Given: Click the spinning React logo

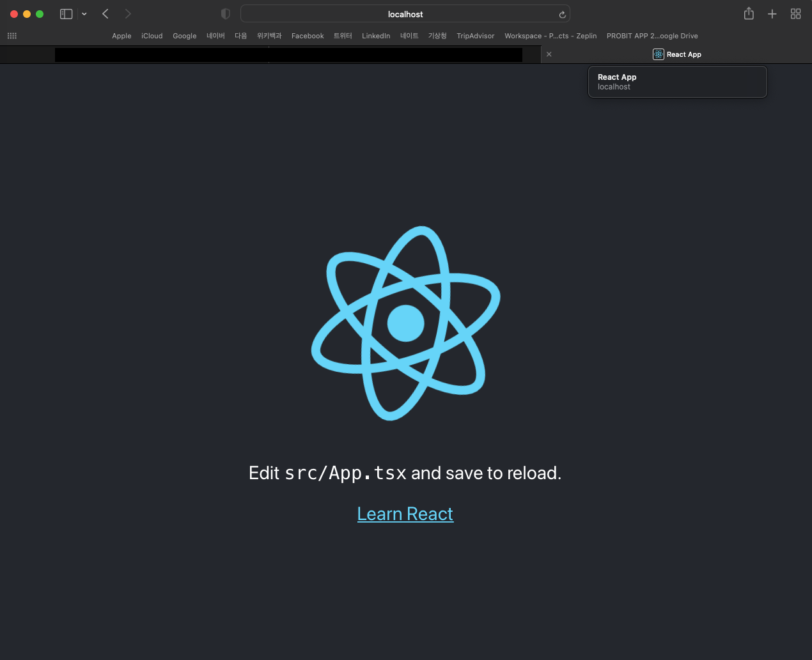Looking at the screenshot, I should point(405,323).
